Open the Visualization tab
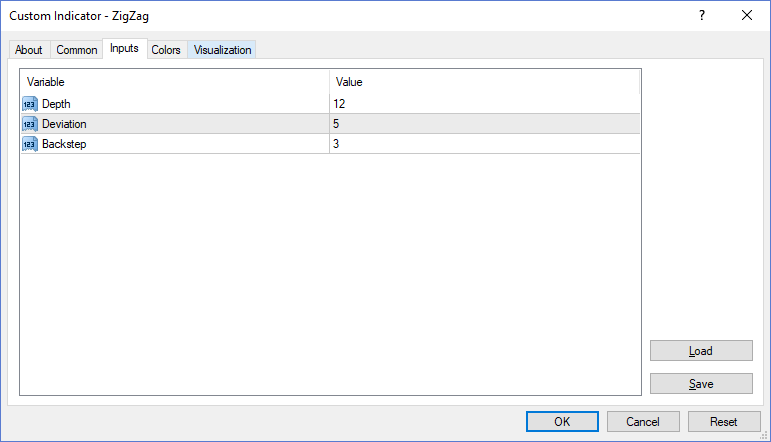Screen dimensions: 771x442 click(222, 50)
